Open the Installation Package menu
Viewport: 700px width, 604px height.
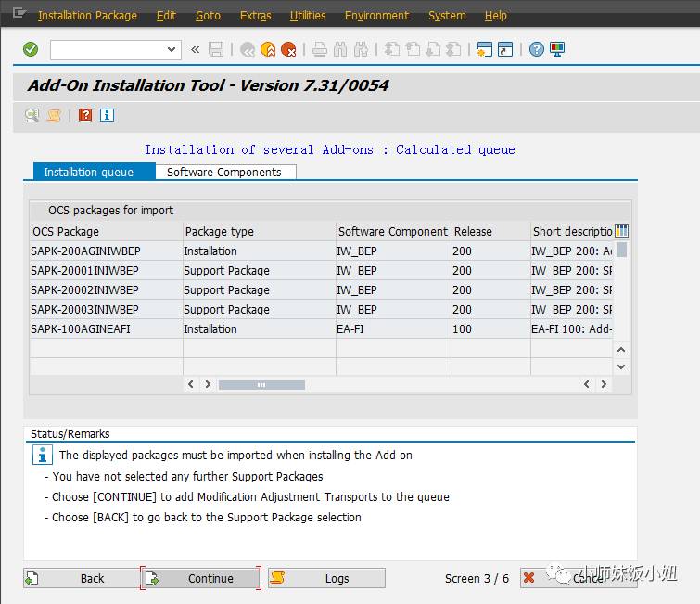(x=87, y=16)
